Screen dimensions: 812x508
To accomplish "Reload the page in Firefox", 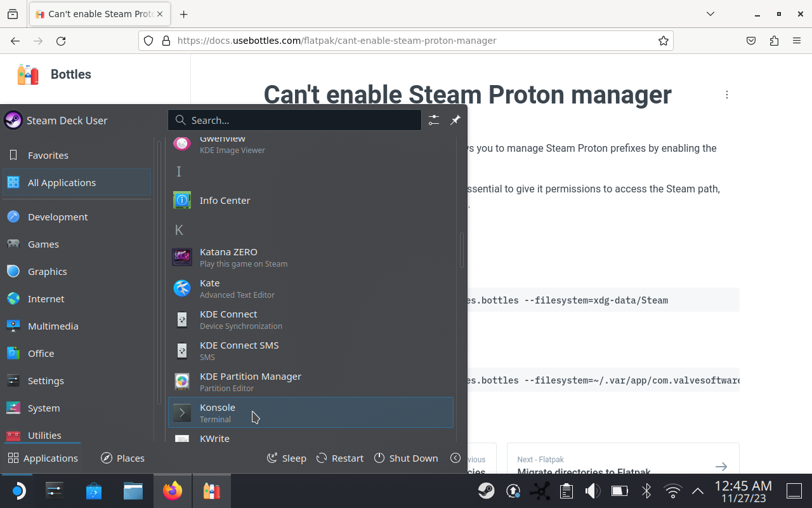I will pyautogui.click(x=61, y=41).
